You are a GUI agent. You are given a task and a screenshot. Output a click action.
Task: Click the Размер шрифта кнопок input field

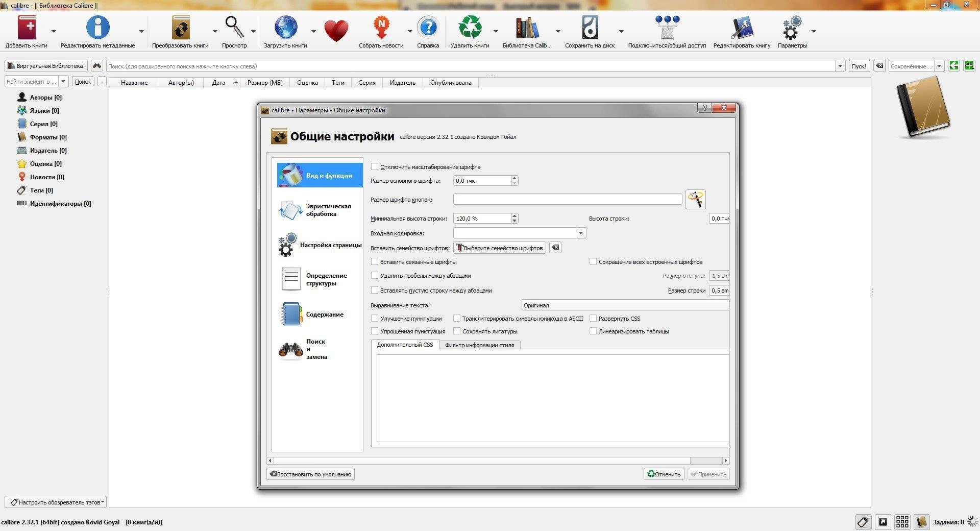[568, 199]
